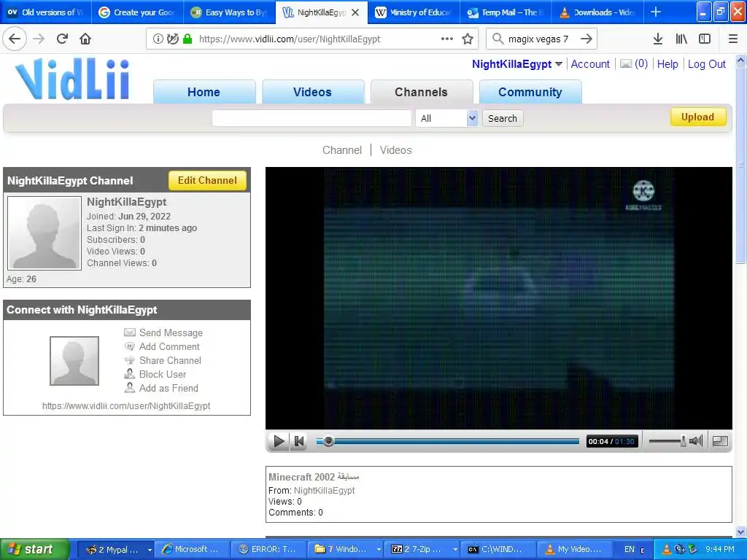Bookmark this page with the star

468,39
